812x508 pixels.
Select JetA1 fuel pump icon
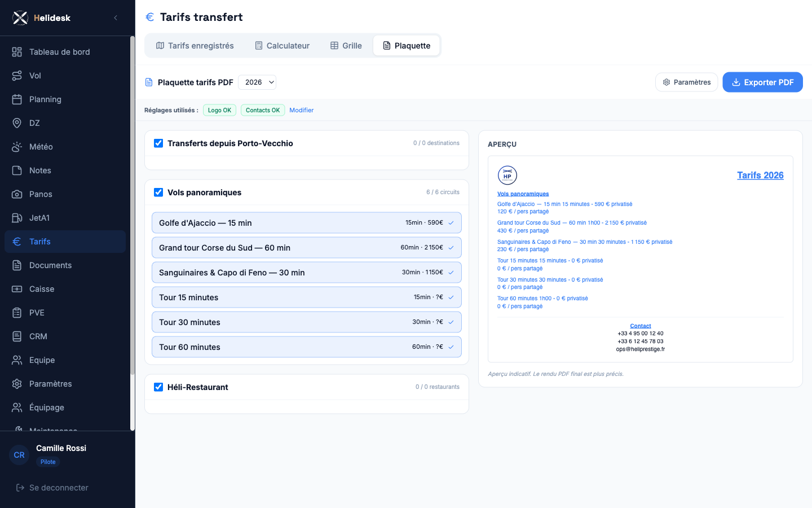(17, 218)
